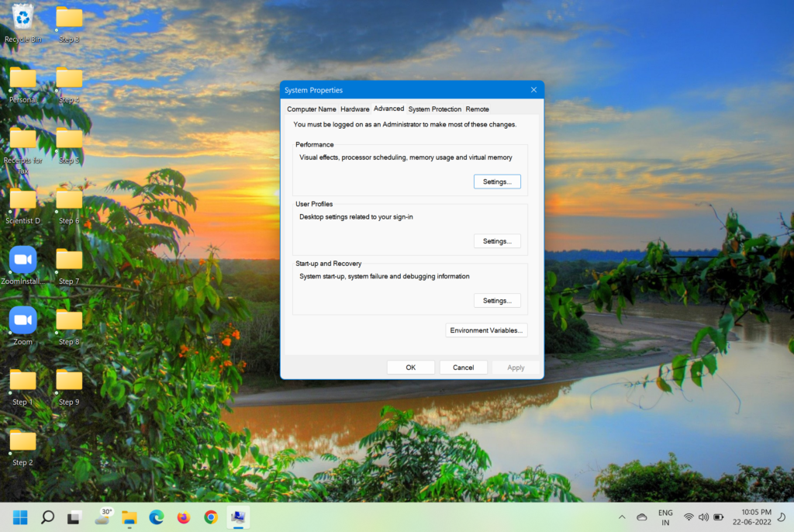Open Performance Settings button
Image resolution: width=794 pixels, height=532 pixels.
click(x=497, y=181)
